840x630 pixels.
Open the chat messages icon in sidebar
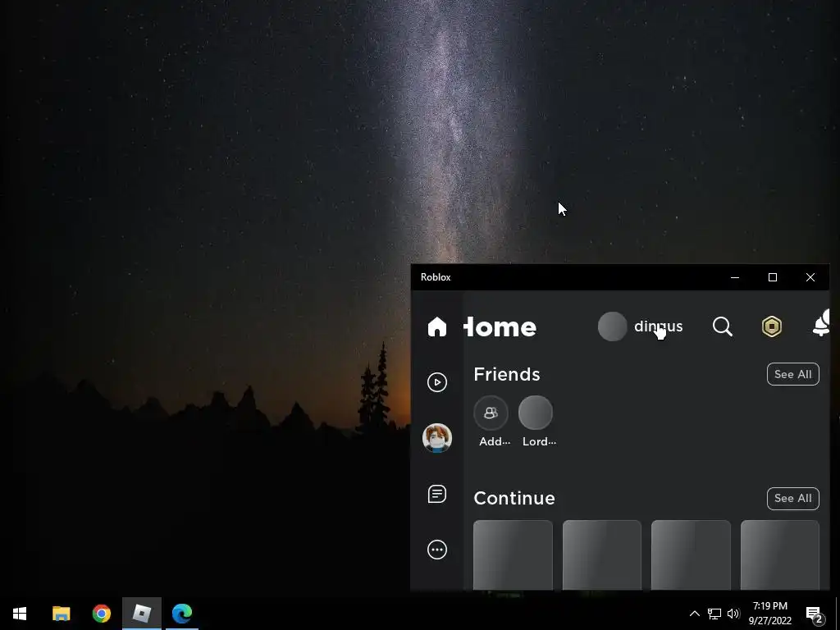pyautogui.click(x=437, y=494)
